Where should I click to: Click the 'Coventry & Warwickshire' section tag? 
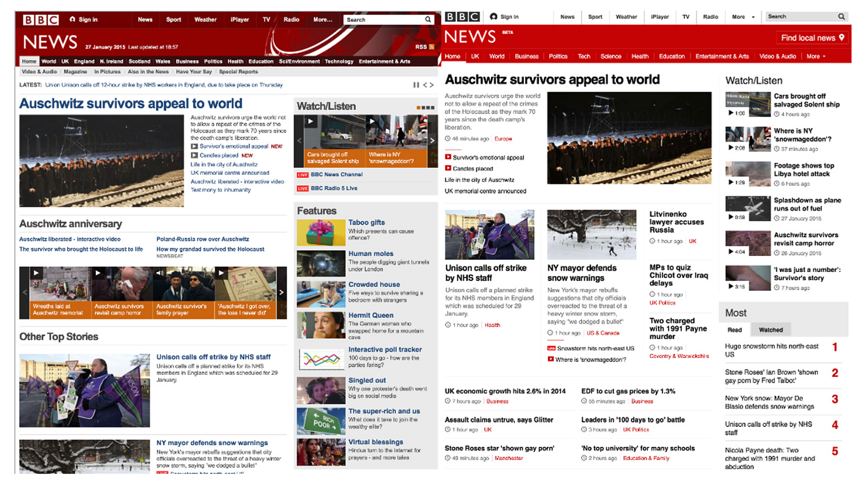click(679, 356)
